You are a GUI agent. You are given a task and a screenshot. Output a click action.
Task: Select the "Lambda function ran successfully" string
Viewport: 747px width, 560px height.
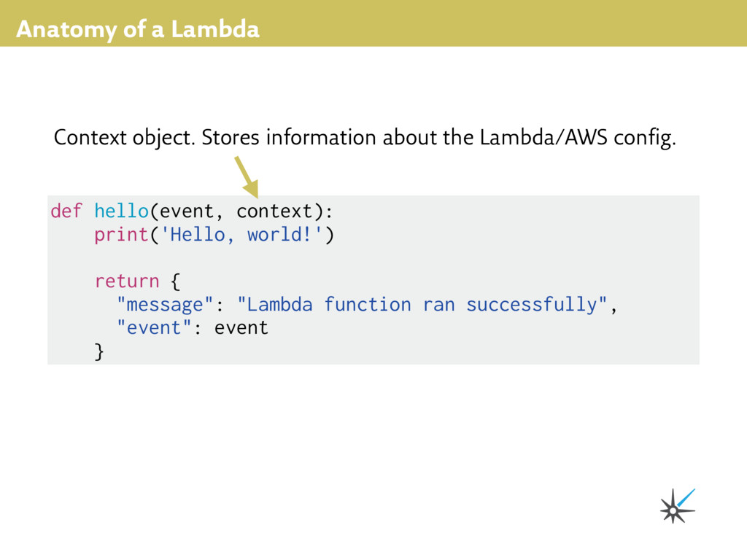(x=422, y=304)
